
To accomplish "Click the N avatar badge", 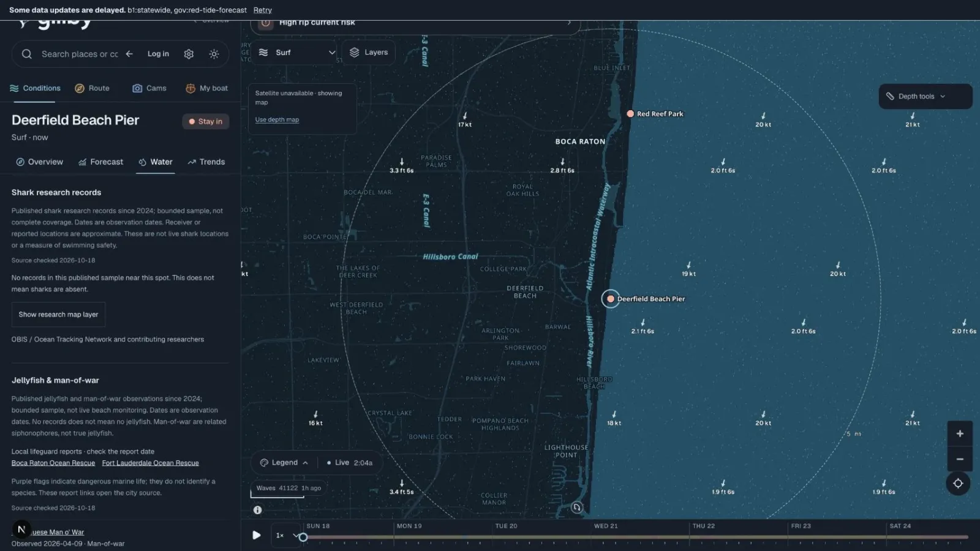I will click(21, 530).
